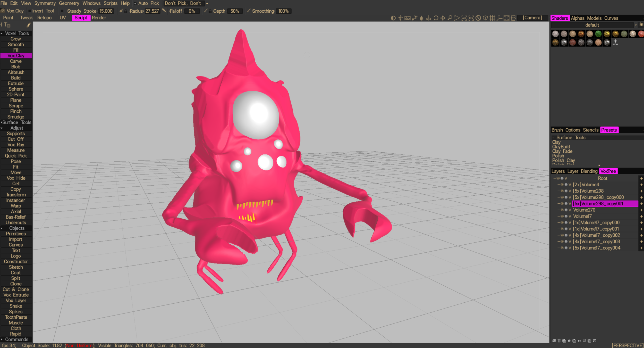
Task: Enable the Invert Tool checkbox
Action: [30, 11]
